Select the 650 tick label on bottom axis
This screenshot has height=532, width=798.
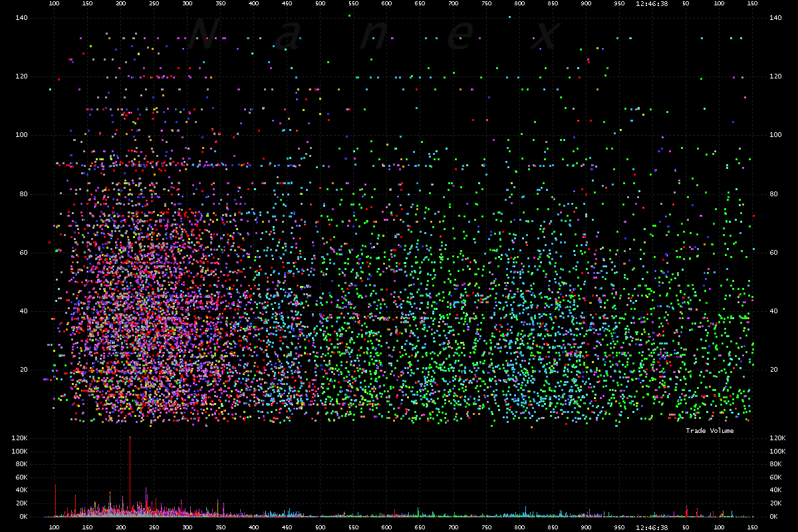tap(420, 527)
